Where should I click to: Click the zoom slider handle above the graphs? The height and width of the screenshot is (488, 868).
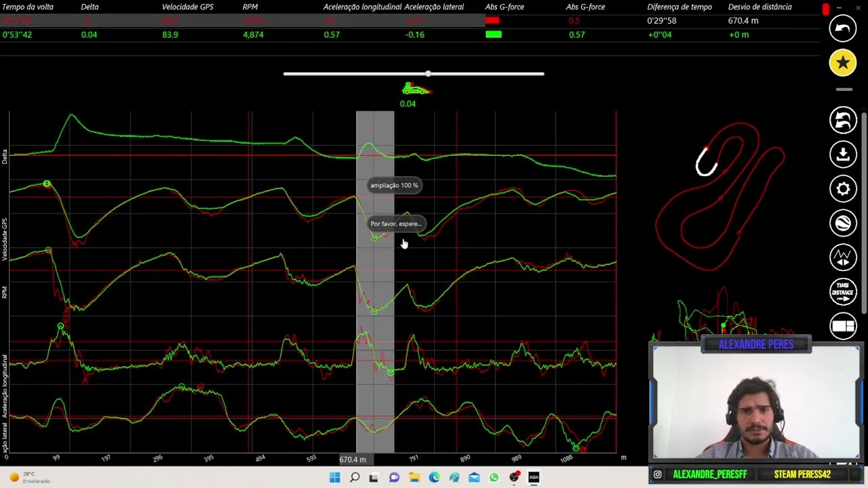(x=428, y=73)
